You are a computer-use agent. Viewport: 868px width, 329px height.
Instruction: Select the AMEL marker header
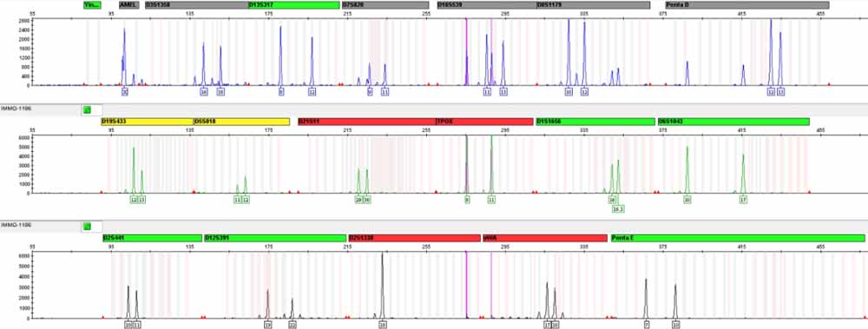click(129, 5)
